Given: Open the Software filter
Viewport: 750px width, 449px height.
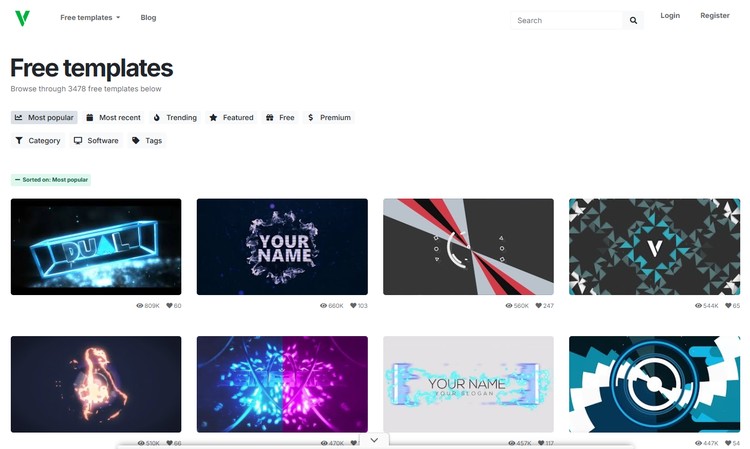Looking at the screenshot, I should (x=96, y=141).
